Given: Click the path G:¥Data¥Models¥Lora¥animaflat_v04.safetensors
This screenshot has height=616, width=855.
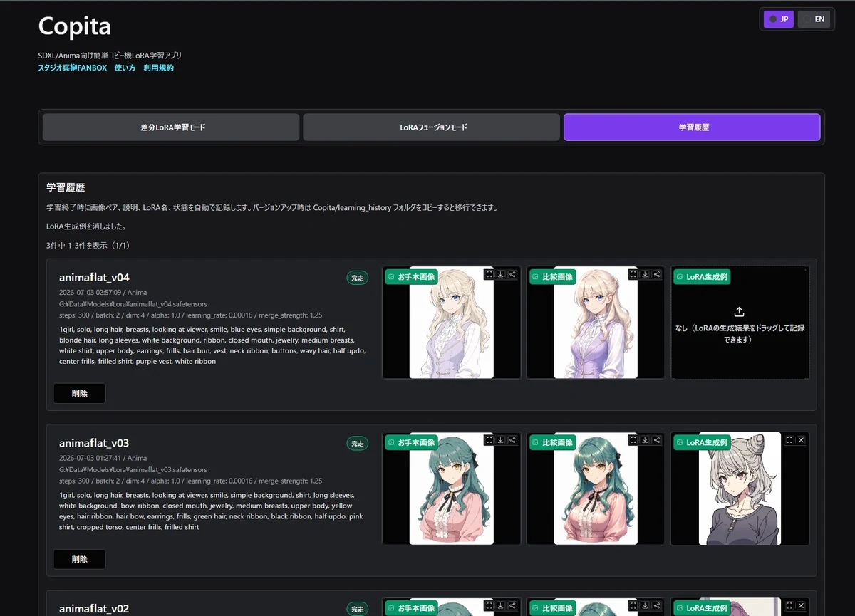Looking at the screenshot, I should 133,304.
